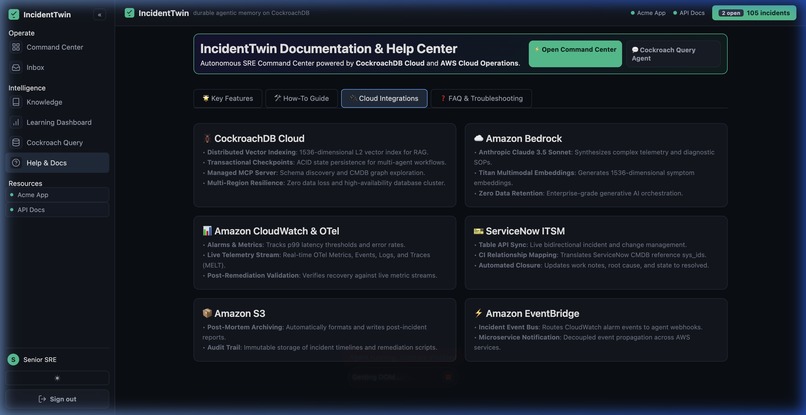Click the 2 open 105 incidents badge
Viewport: 806px width, 415px height.
(x=754, y=13)
